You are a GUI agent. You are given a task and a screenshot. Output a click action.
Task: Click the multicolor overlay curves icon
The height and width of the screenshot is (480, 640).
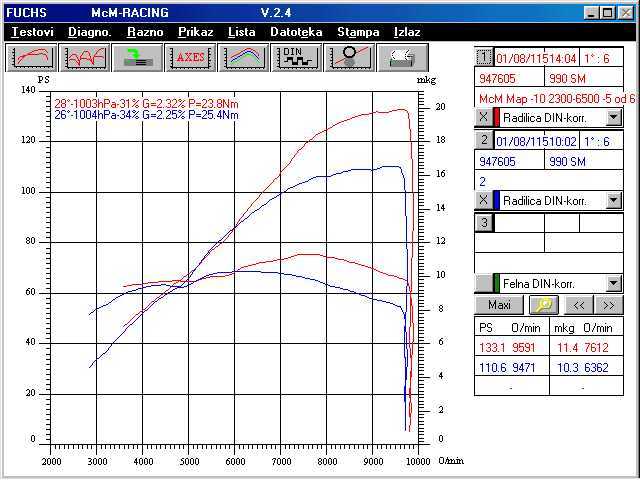[243, 57]
